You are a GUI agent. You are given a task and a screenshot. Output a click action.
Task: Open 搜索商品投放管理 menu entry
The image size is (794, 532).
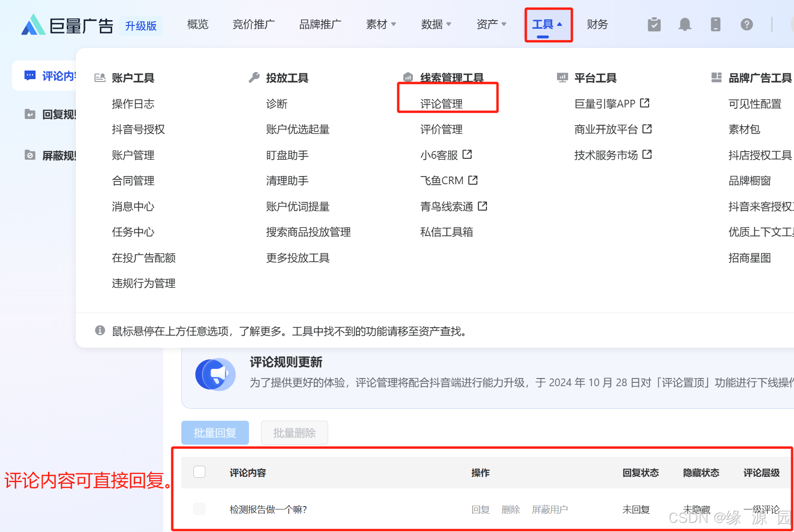click(x=308, y=232)
